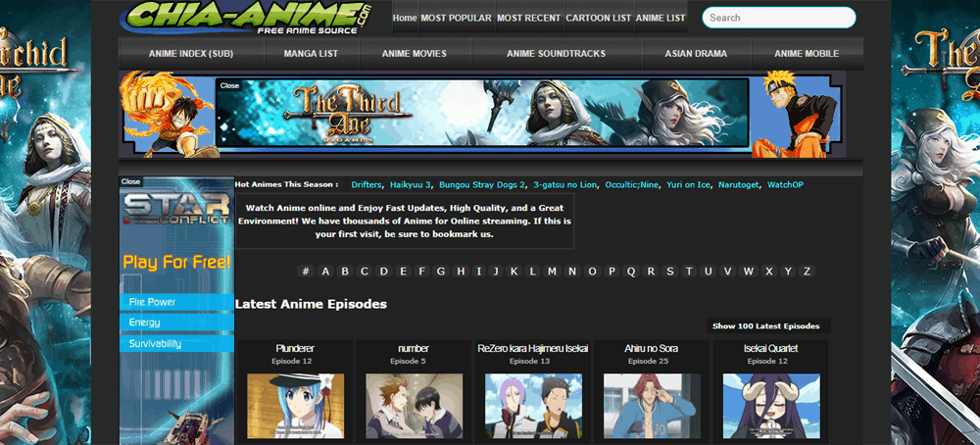Close The Third Age banner ad
Viewport: 980px width, 445px height.
(229, 85)
